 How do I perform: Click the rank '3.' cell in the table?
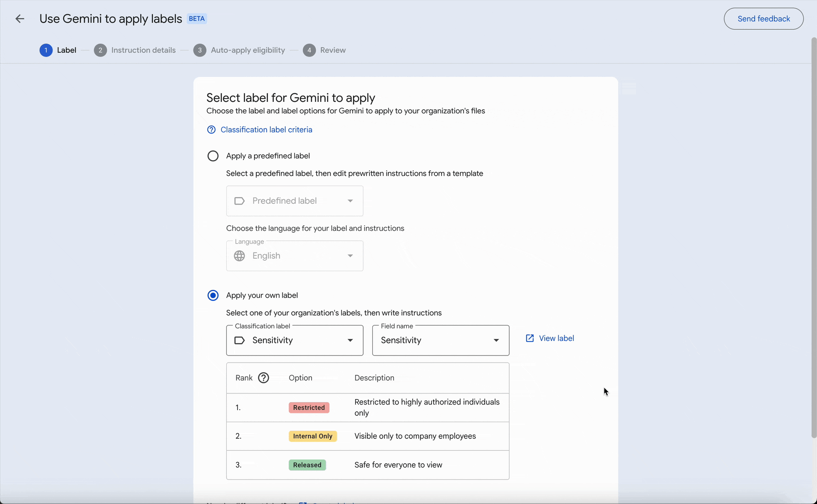pyautogui.click(x=238, y=465)
